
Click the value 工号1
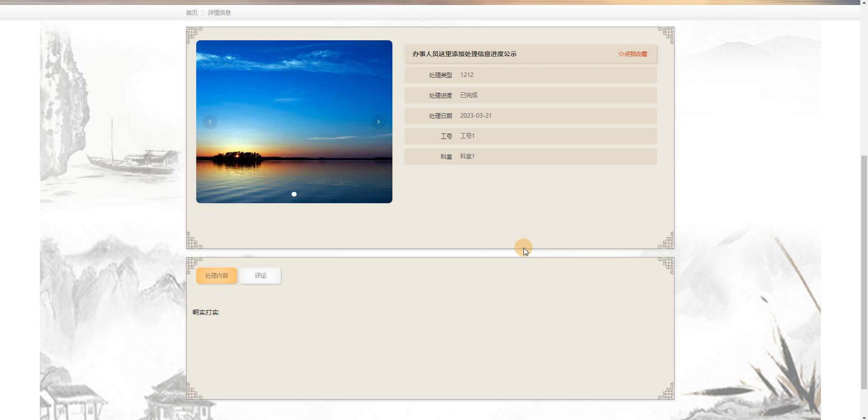point(467,136)
